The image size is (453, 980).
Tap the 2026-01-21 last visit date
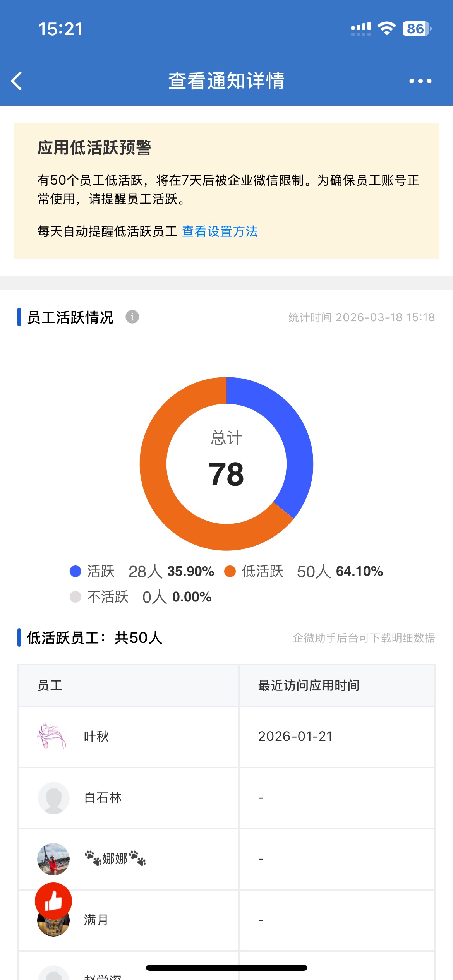[x=295, y=736]
